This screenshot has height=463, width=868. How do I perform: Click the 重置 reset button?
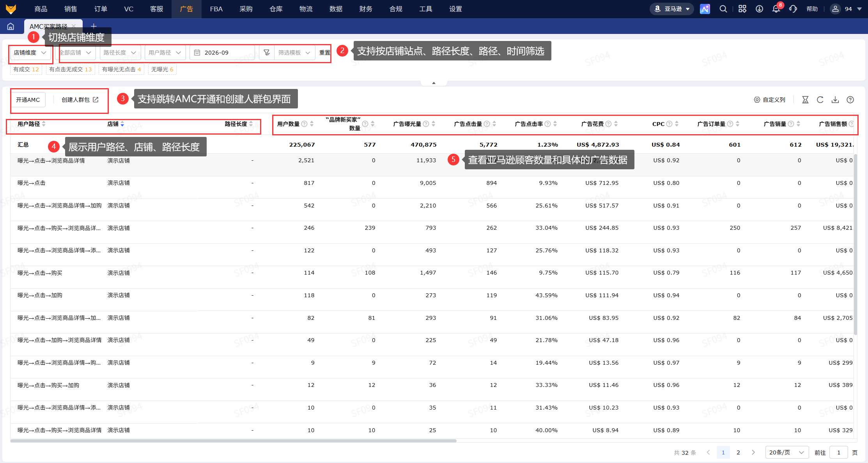click(325, 53)
